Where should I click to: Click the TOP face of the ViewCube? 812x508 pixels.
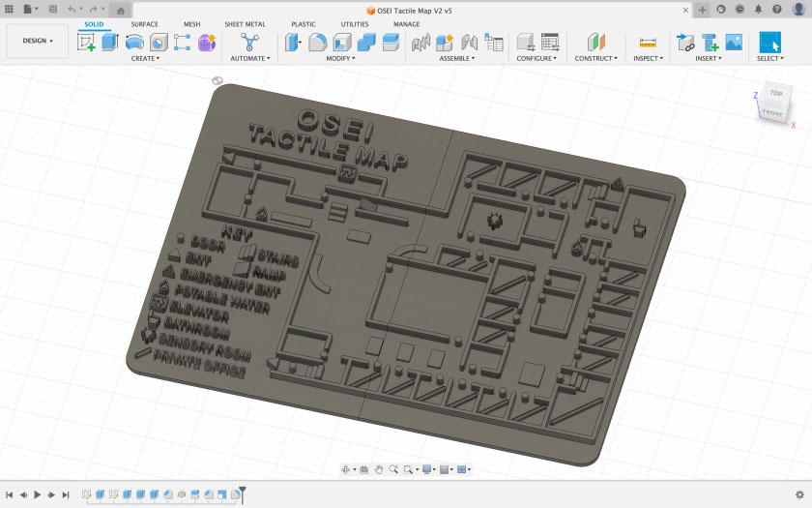coord(775,94)
